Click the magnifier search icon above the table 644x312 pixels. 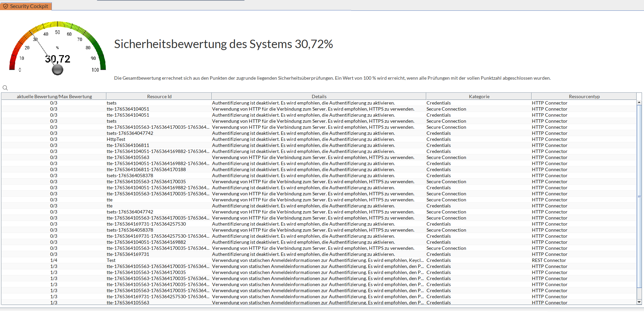click(x=5, y=88)
